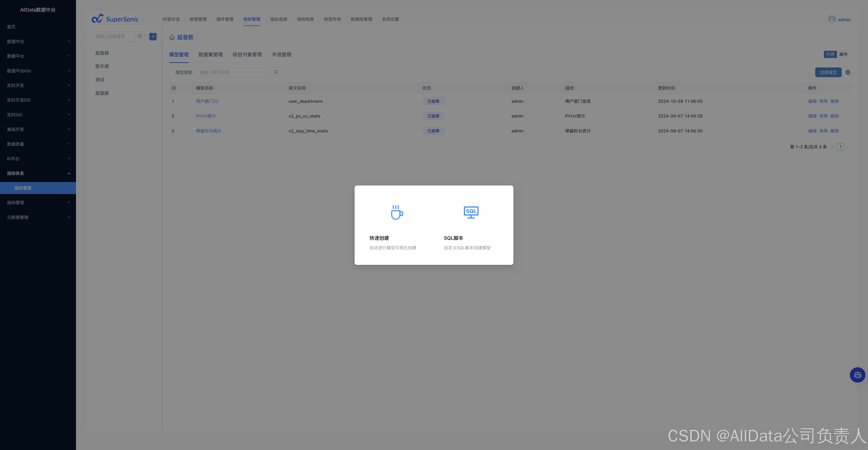Viewport: 868px width, 450px height.
Task: Click the plus icon to add a domain
Action: click(153, 36)
